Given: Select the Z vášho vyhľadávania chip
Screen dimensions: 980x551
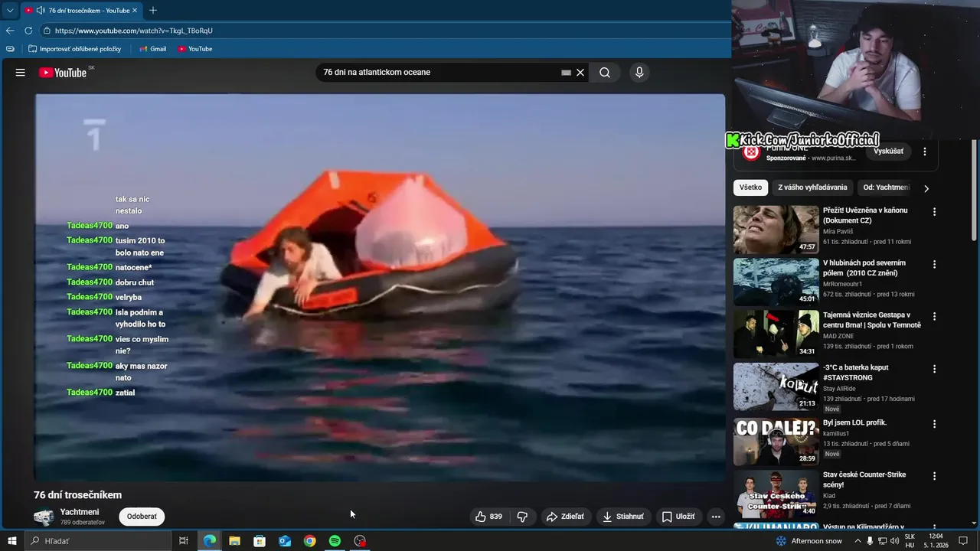Looking at the screenshot, I should [812, 187].
